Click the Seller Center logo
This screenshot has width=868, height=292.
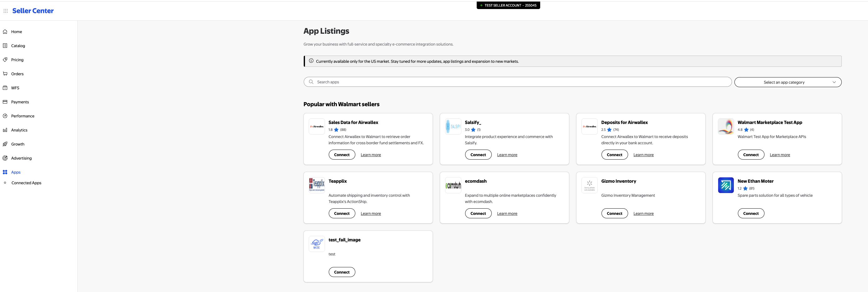[x=33, y=11]
